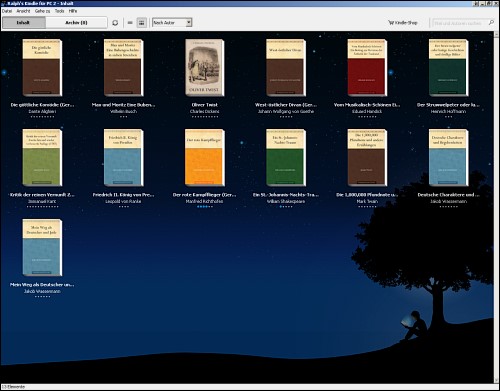Switch to cover grid view icon
The image size is (500, 391).
click(142, 23)
